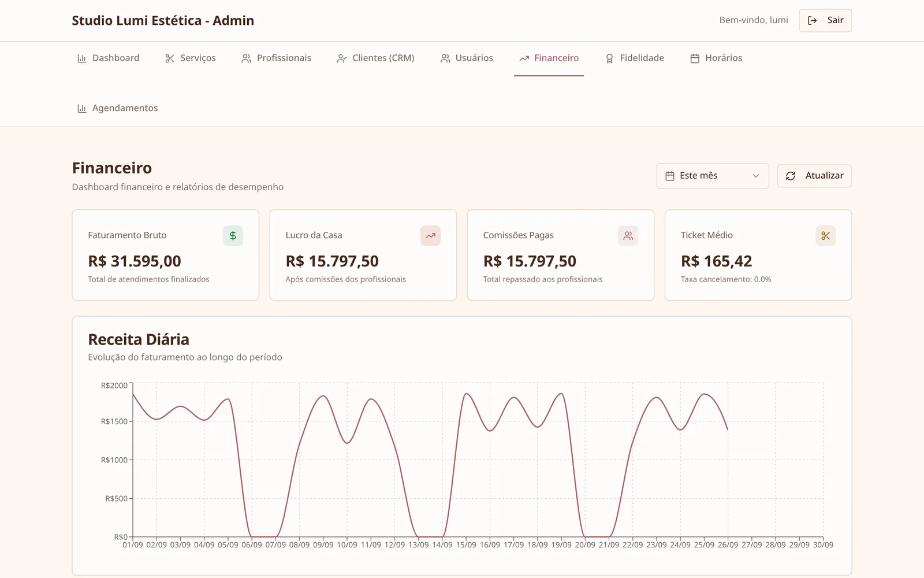Go to the Agendamentos tab
Image resolution: width=924 pixels, height=578 pixels.
[118, 109]
